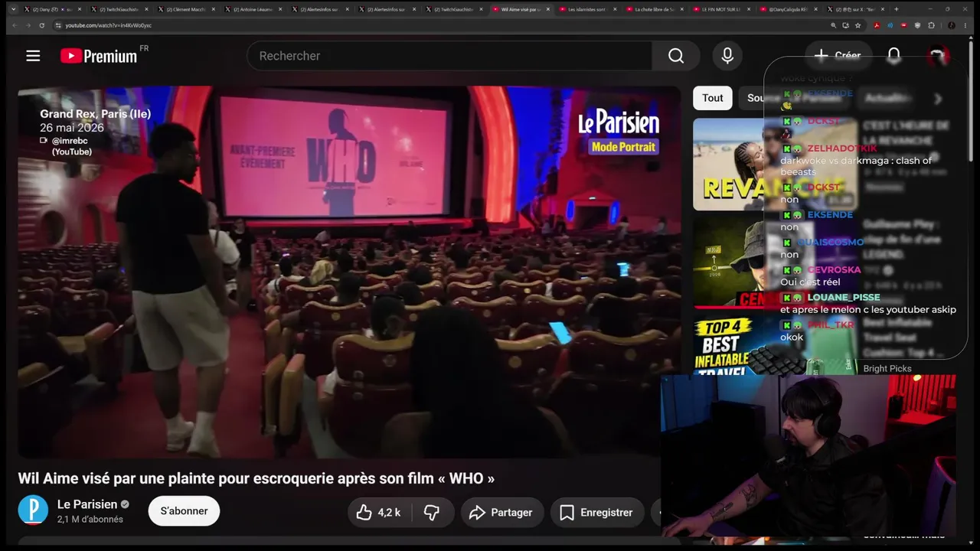Click the blue sound-wave extension icon

pyautogui.click(x=890, y=25)
